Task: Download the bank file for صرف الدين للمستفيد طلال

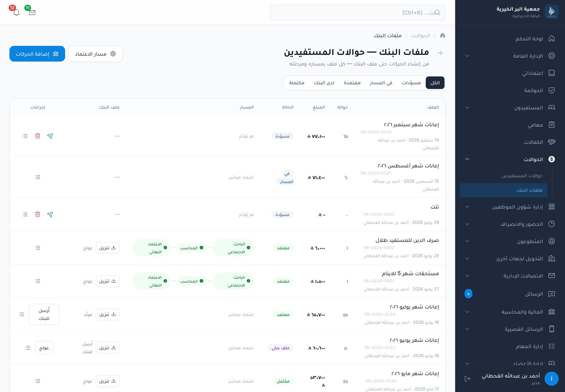Action: (108, 248)
